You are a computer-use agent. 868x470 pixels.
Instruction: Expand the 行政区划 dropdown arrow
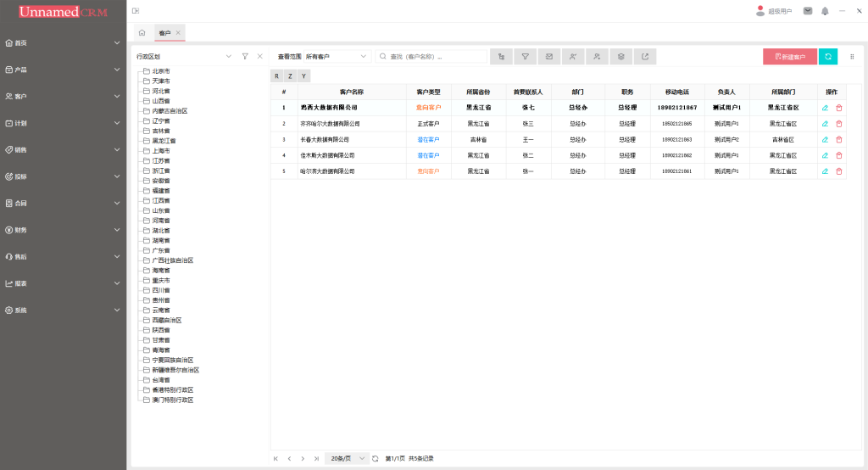point(229,57)
